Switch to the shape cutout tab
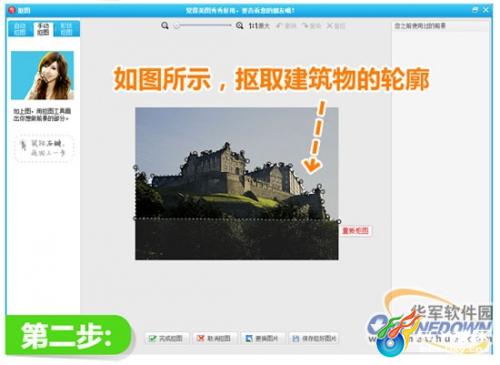This screenshot has width=500, height=365. 67,29
